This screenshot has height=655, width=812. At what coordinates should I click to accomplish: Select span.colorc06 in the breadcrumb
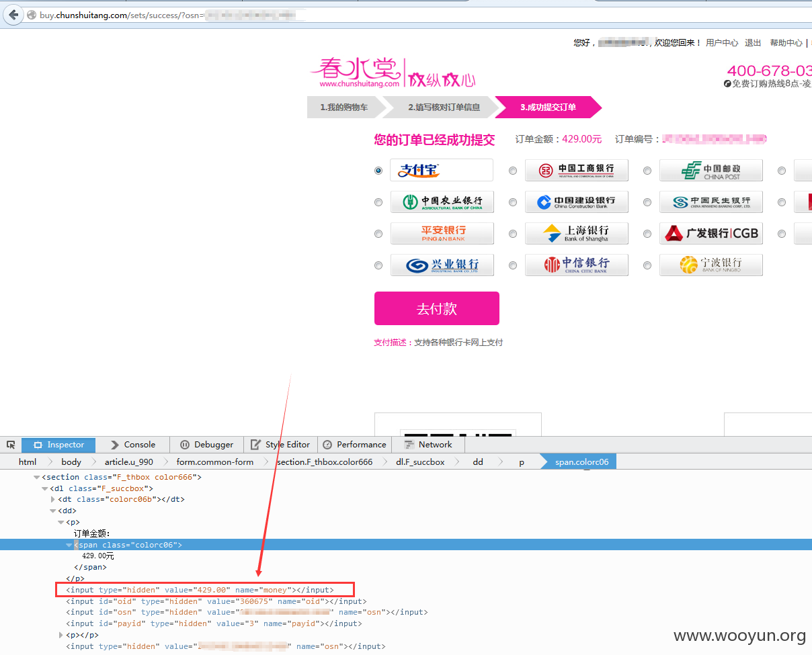point(582,462)
